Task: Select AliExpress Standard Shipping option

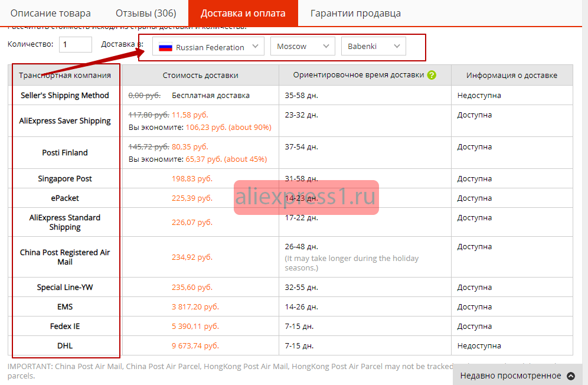Action: [x=65, y=222]
